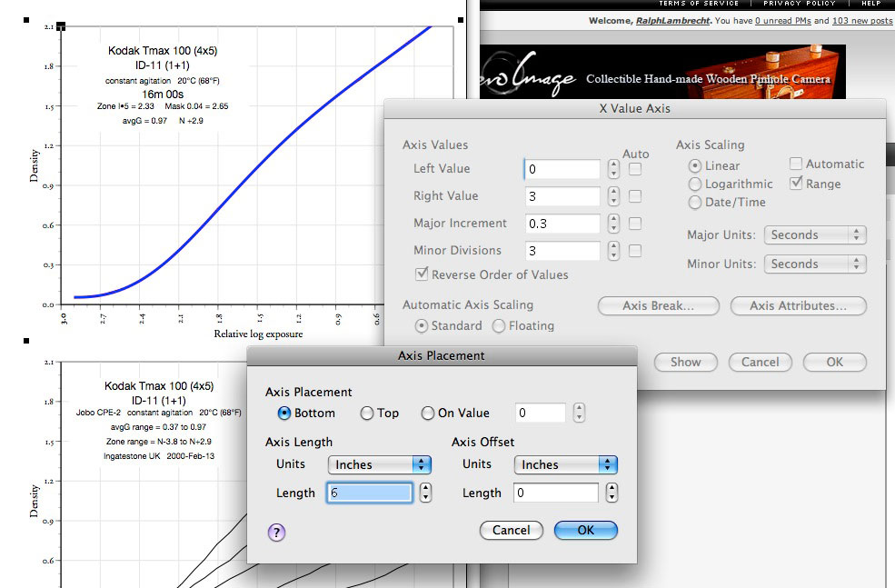Open the Minor Units dropdown

pyautogui.click(x=815, y=264)
